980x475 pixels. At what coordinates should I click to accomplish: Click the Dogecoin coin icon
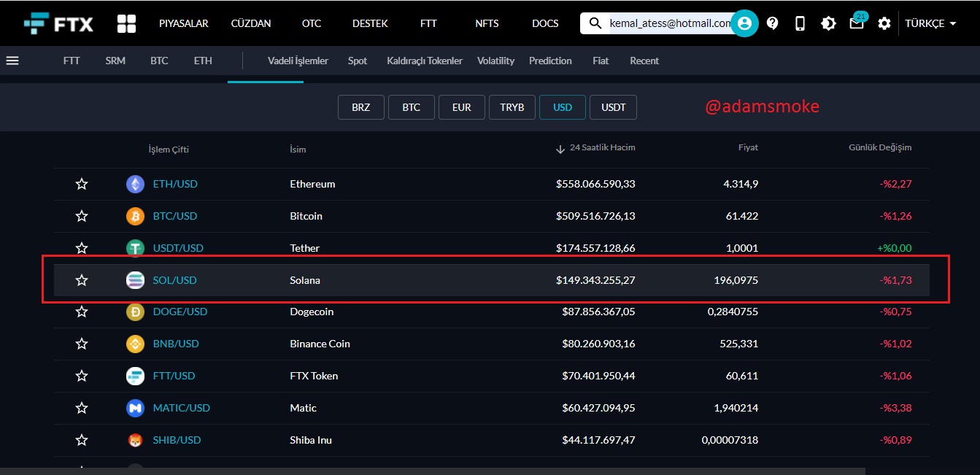click(x=135, y=312)
